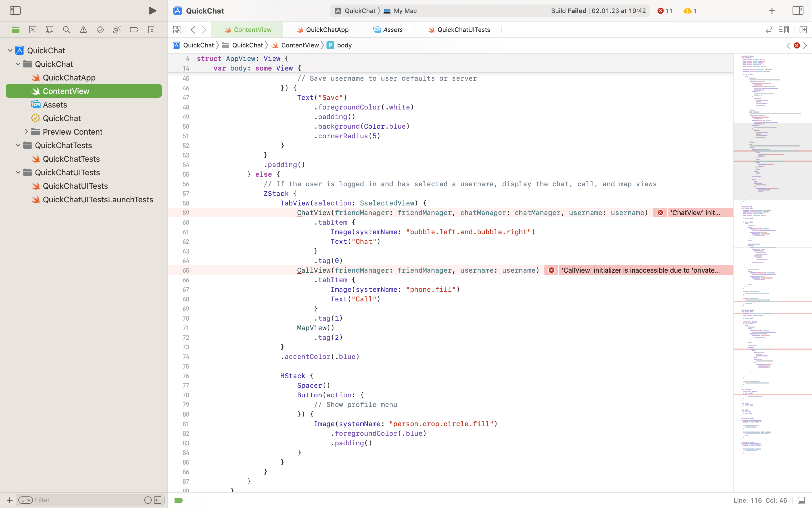Jump to previous issue arrow

[788, 45]
